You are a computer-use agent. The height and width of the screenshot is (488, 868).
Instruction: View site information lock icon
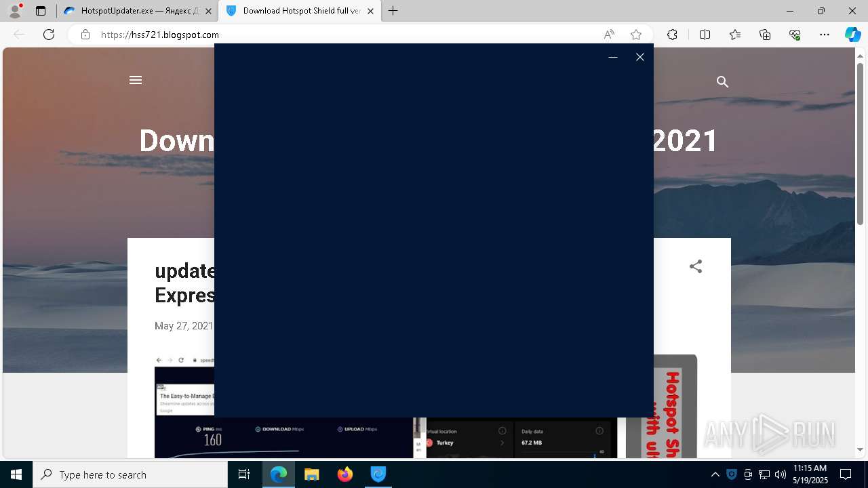[x=85, y=35]
